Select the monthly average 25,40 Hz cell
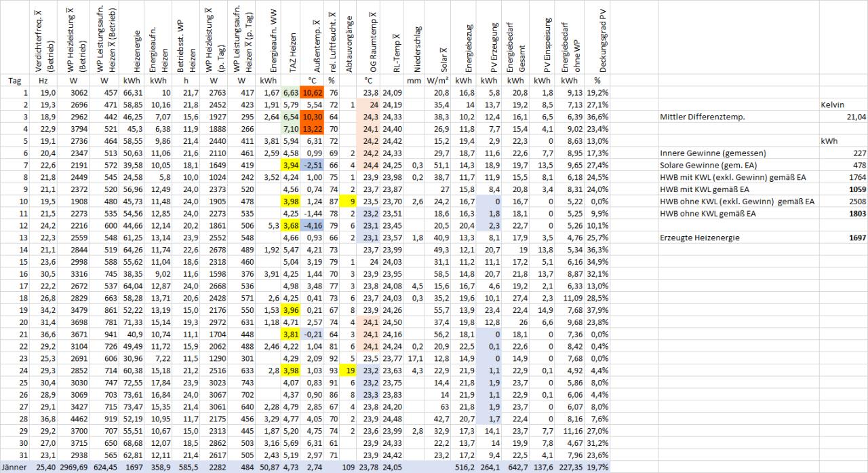868x473 pixels. [45, 467]
